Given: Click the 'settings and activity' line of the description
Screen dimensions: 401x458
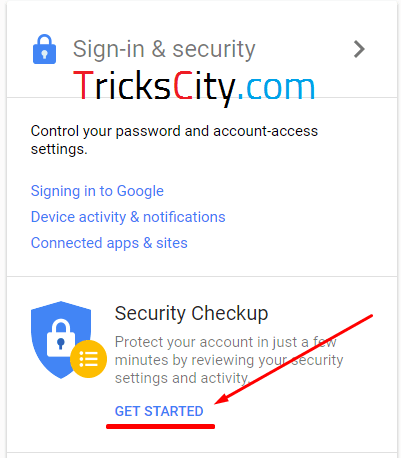Looking at the screenshot, I should 182,378.
